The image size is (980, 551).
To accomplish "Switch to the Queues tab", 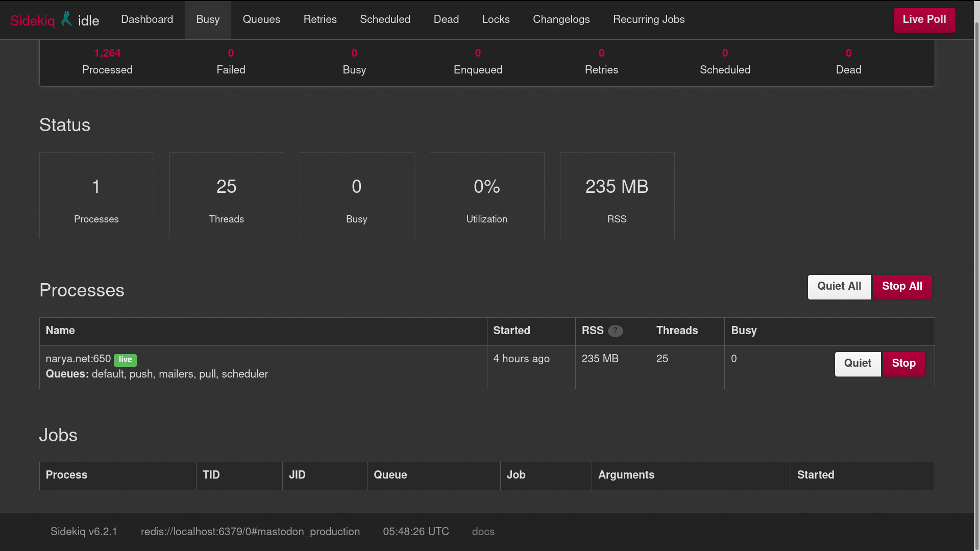I will pos(261,19).
